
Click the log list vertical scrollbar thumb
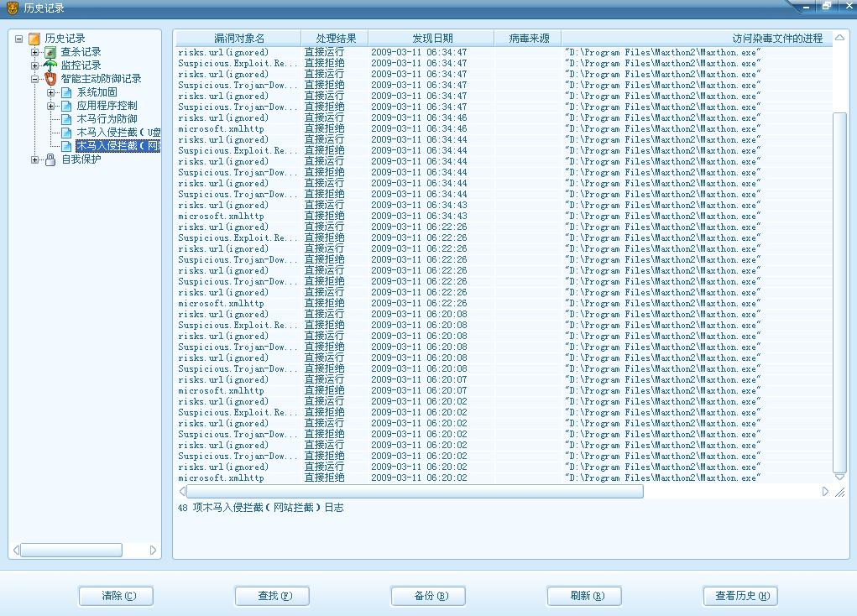point(839,292)
